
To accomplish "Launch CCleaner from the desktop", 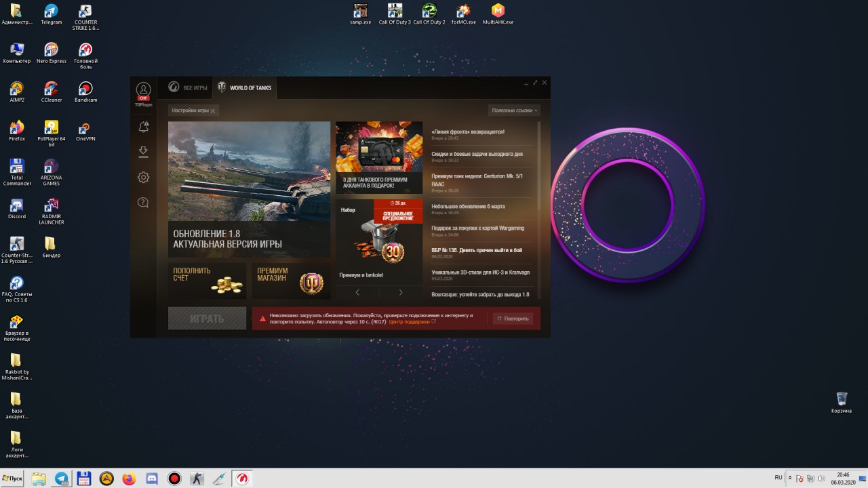I will pos(51,92).
